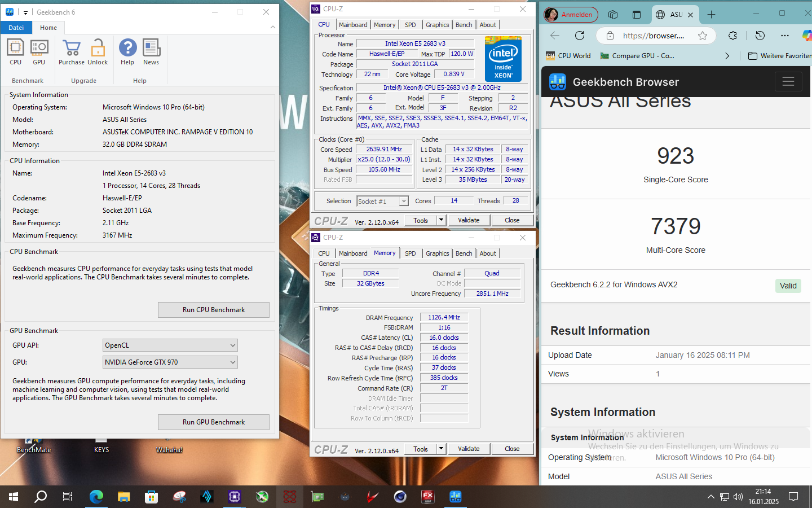Expand favorites bar overflow chevron in Edge
This screenshot has height=508, width=812.
pyautogui.click(x=727, y=56)
